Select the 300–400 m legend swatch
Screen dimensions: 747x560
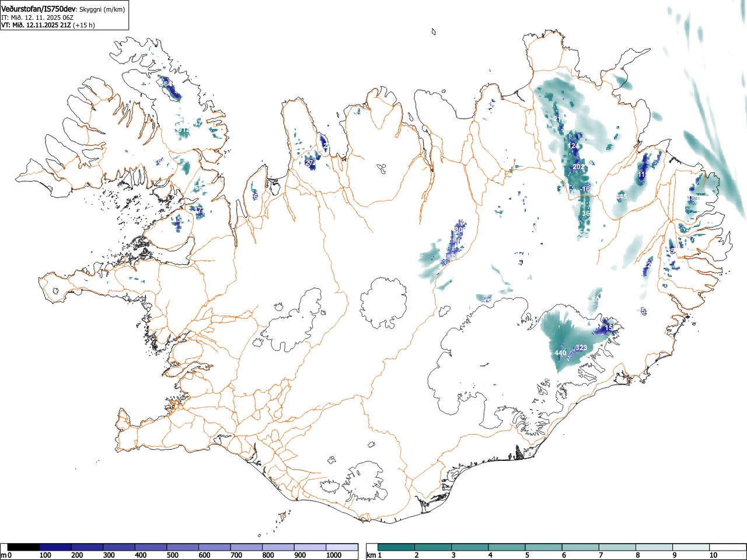[x=119, y=547]
